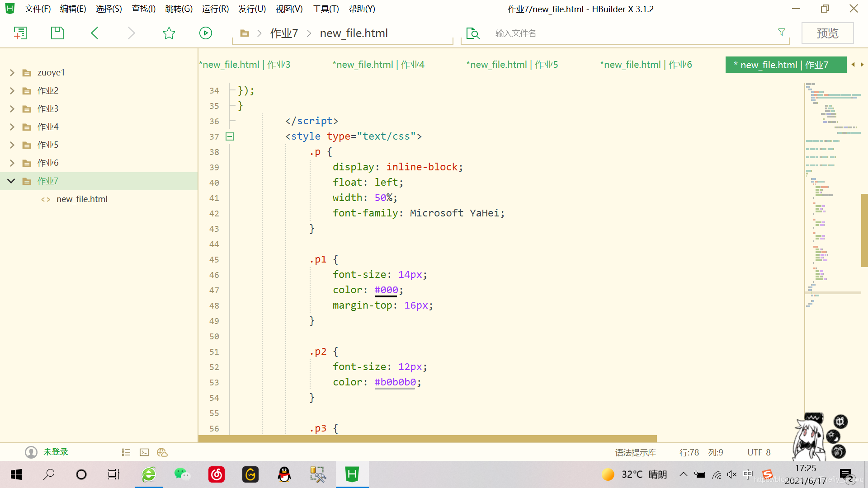Click the browser globe icon in status bar
Screen dimensions: 868x488
(162, 452)
